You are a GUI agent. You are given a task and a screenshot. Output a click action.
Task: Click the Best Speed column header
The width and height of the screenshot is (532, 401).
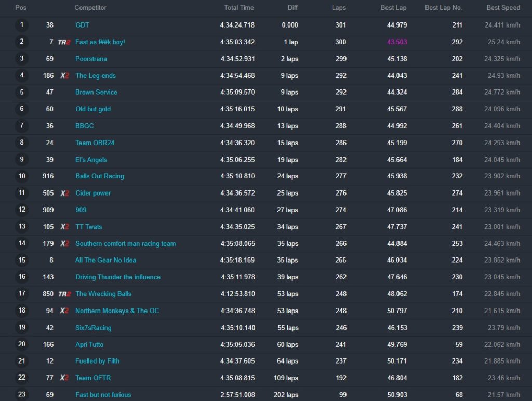click(503, 8)
